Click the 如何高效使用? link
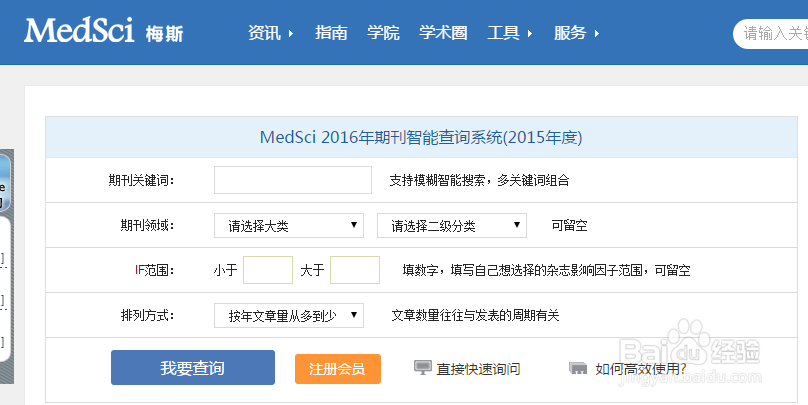 [641, 369]
